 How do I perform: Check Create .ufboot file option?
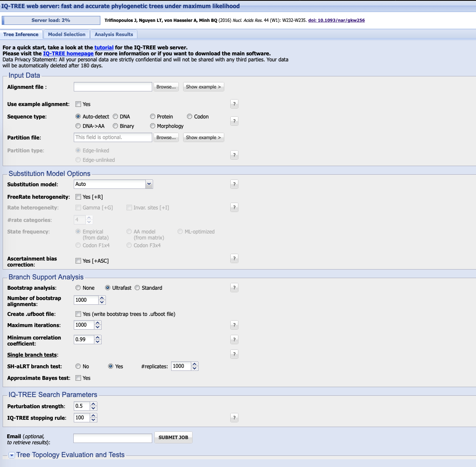(x=78, y=314)
